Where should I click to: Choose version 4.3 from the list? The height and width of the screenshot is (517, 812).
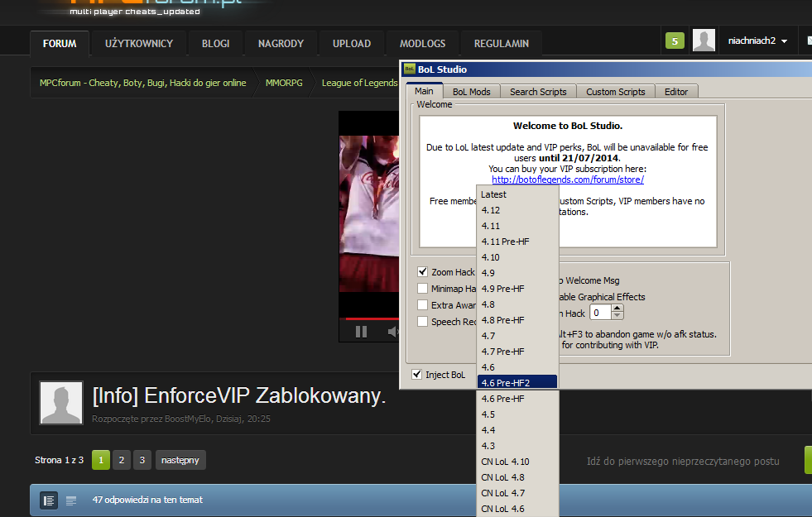(517, 446)
